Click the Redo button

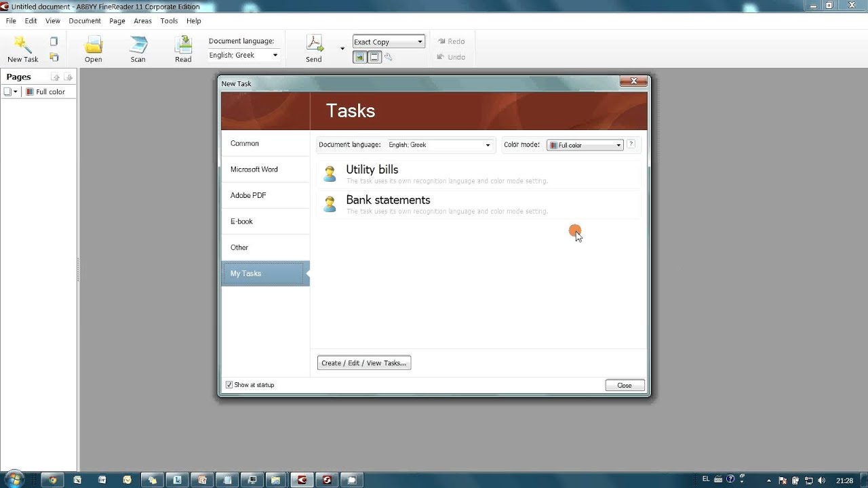(x=451, y=41)
